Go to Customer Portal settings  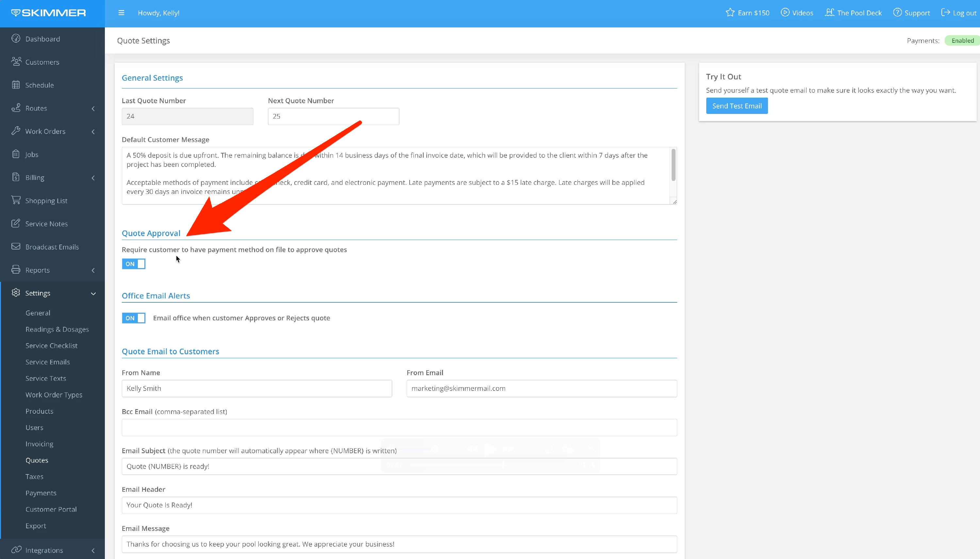(x=51, y=509)
